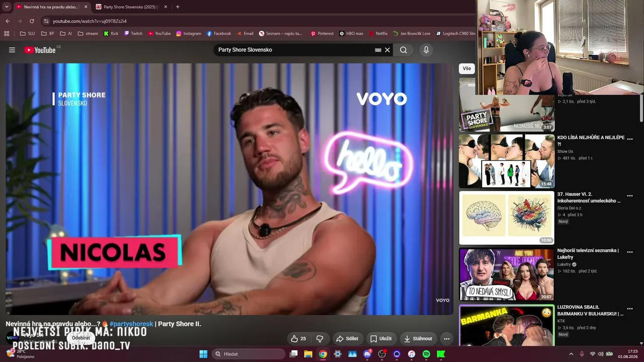Open the AI bookmarks folder
This screenshot has height=362, width=644.
pyautogui.click(x=66, y=34)
